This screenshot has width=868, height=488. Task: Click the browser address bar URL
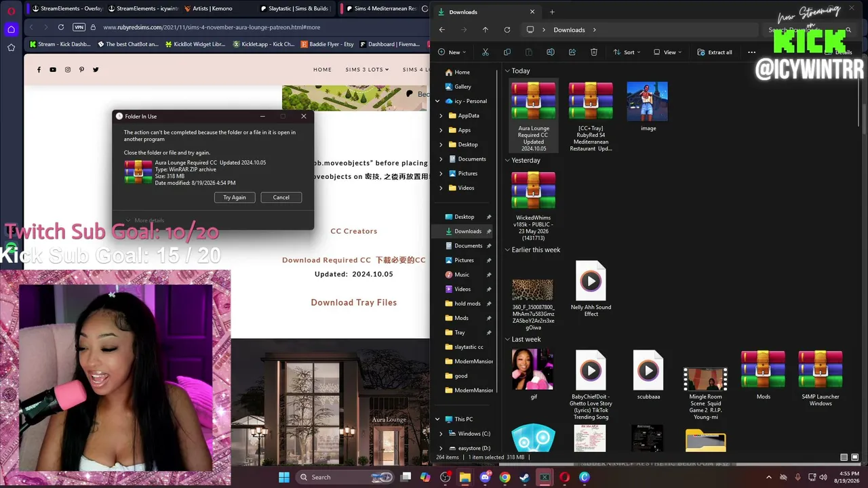coord(212,27)
